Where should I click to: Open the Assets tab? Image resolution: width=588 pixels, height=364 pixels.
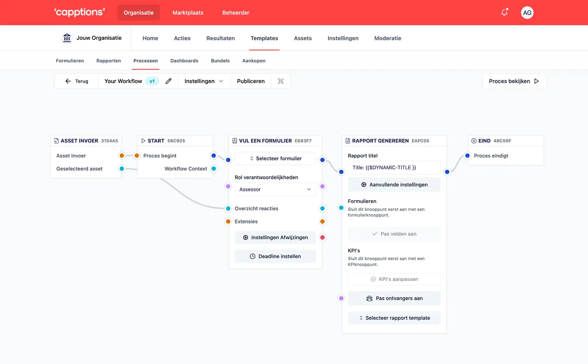(x=303, y=38)
